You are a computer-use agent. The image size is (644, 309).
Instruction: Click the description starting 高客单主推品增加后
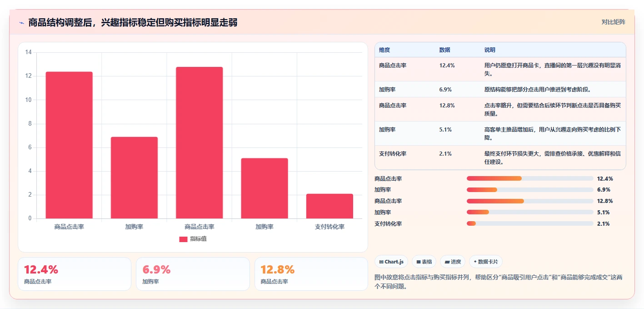[x=553, y=134]
